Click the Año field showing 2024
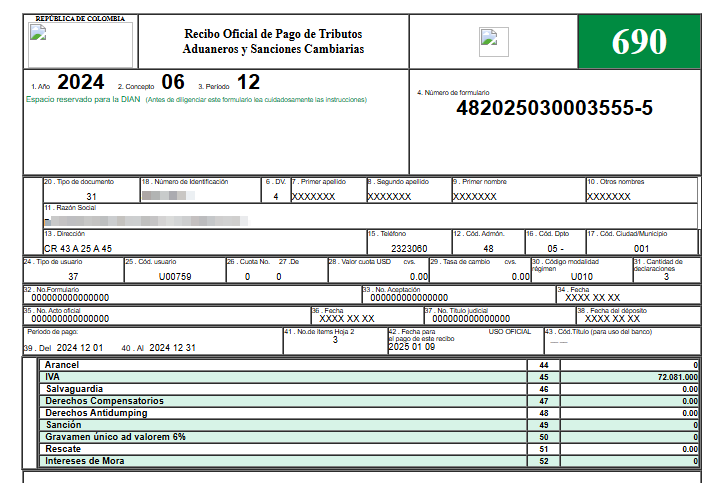715x483 pixels. (x=80, y=83)
